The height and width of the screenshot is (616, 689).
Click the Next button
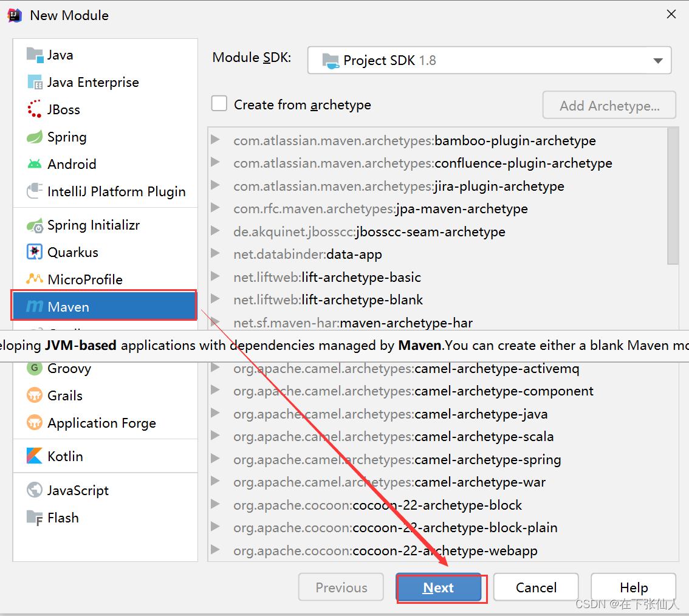(x=439, y=587)
